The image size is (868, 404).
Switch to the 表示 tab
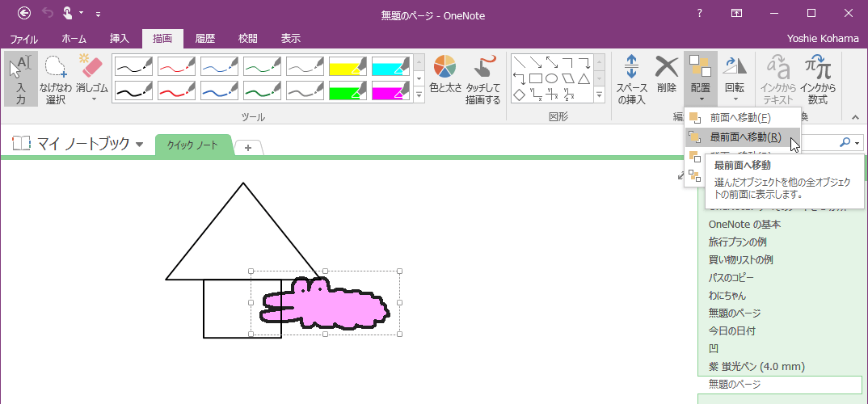point(291,39)
